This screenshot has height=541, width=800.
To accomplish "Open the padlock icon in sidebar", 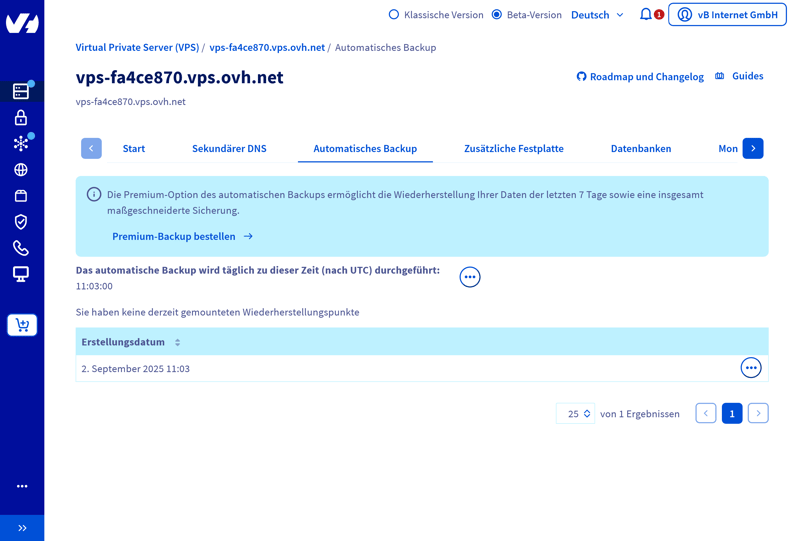I will 21,117.
